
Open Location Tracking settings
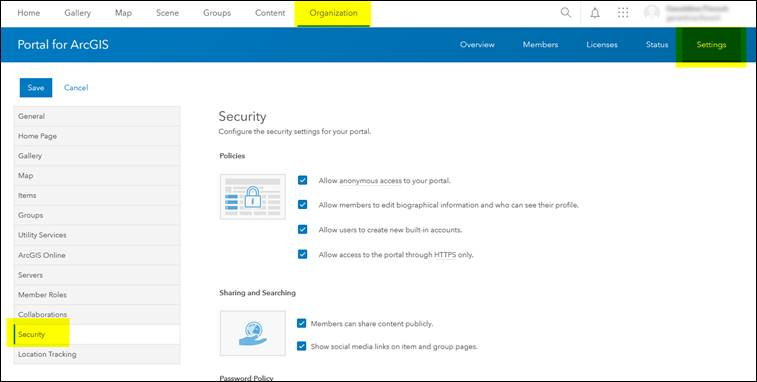point(97,354)
